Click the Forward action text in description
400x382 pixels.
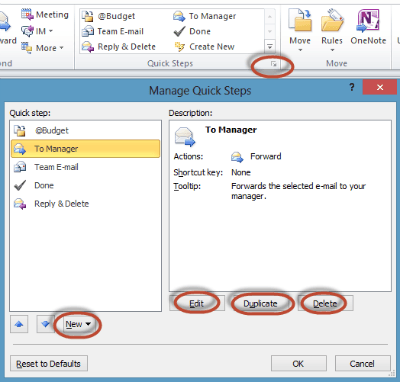click(266, 156)
